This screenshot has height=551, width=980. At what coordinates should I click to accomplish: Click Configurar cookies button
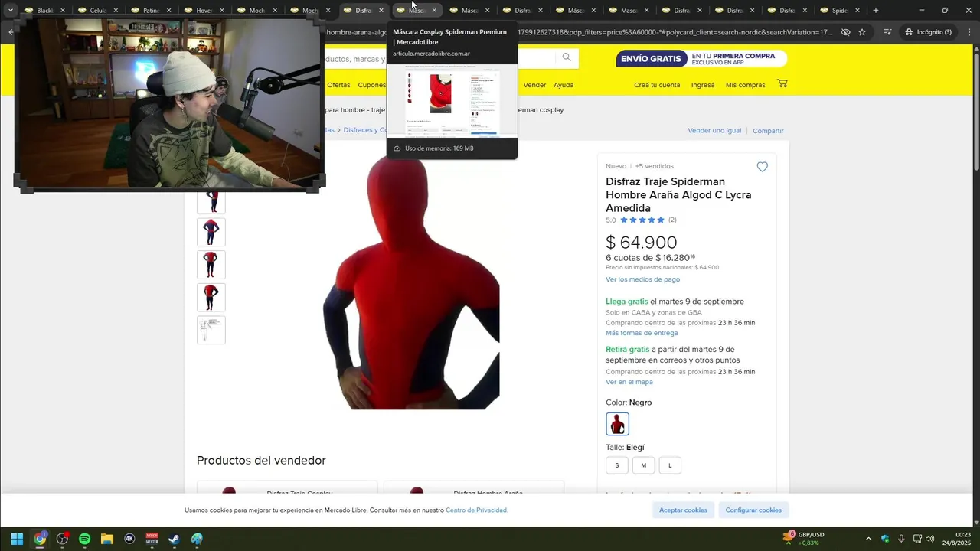pyautogui.click(x=753, y=510)
